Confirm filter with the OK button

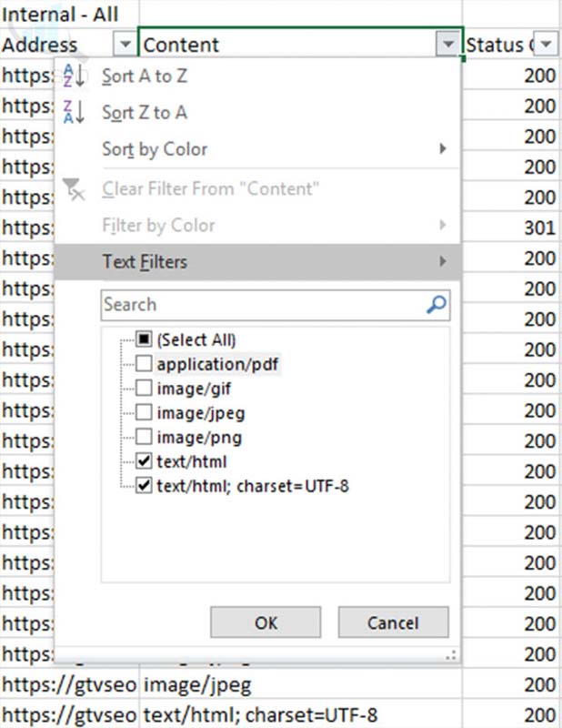coord(265,622)
